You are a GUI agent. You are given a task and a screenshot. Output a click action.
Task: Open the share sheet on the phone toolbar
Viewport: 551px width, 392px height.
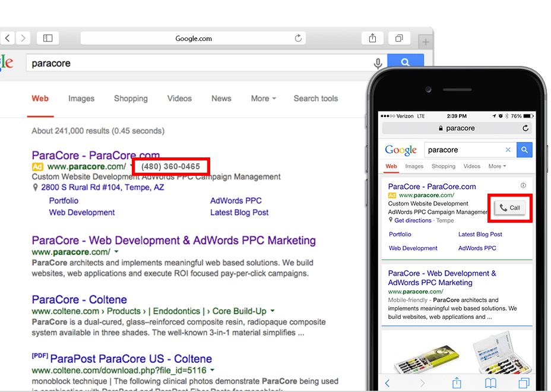point(457,382)
